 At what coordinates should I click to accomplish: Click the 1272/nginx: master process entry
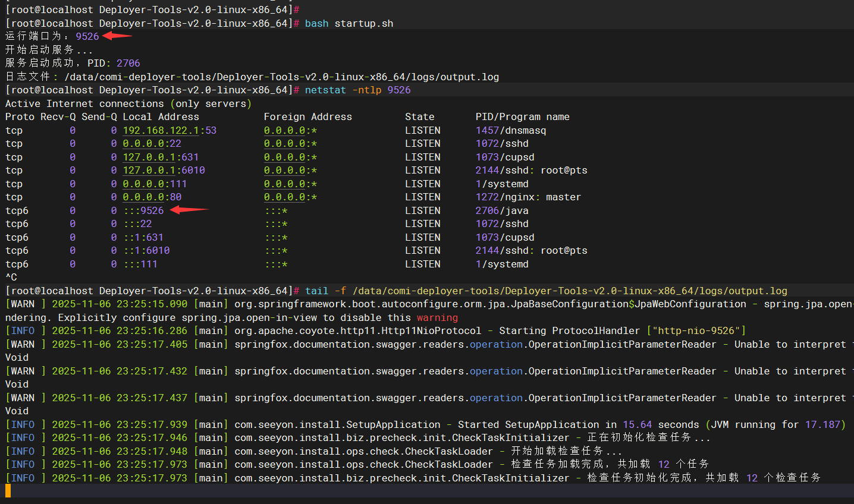[x=528, y=197]
